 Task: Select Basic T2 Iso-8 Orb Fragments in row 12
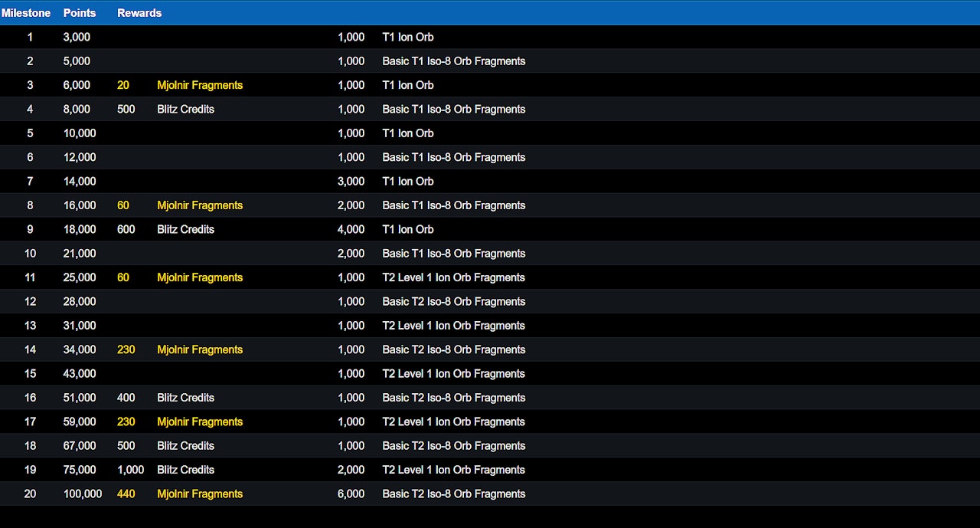tap(453, 301)
